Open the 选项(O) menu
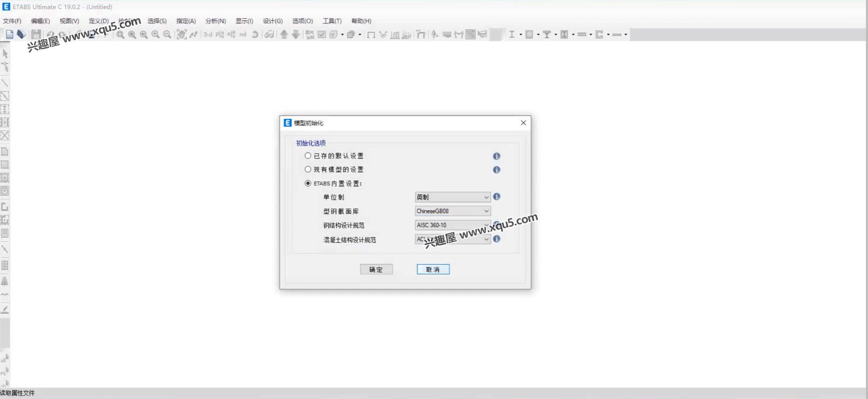The image size is (868, 399). coord(302,21)
